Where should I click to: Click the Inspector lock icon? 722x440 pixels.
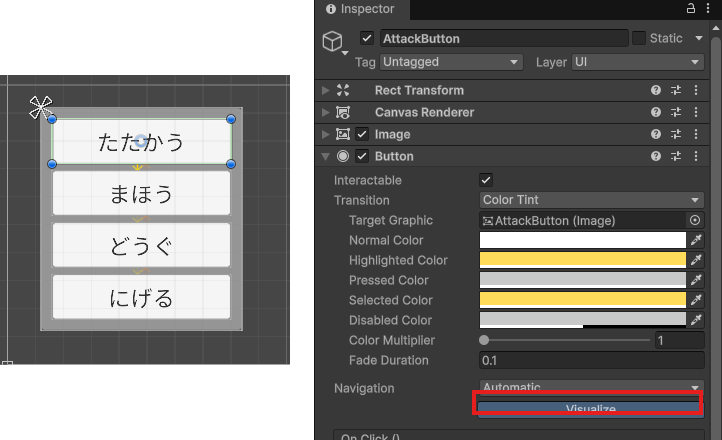691,8
